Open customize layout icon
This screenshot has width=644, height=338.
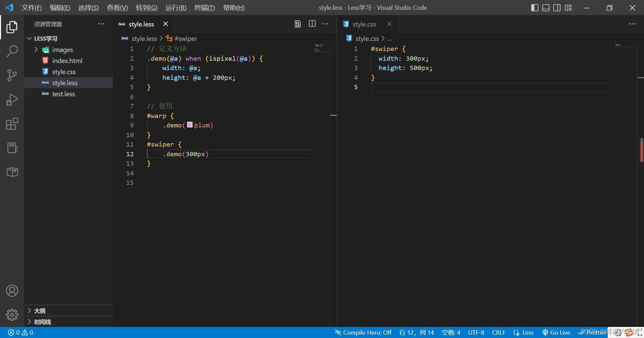[x=568, y=8]
